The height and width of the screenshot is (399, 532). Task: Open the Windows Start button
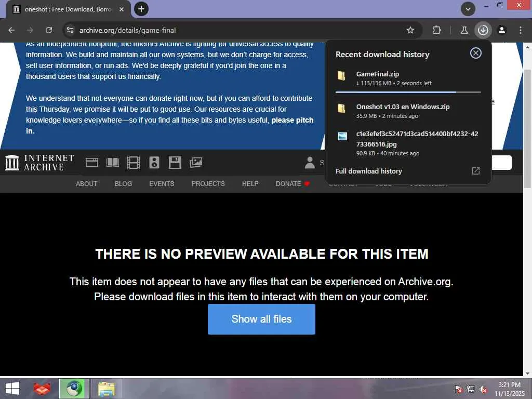point(12,389)
